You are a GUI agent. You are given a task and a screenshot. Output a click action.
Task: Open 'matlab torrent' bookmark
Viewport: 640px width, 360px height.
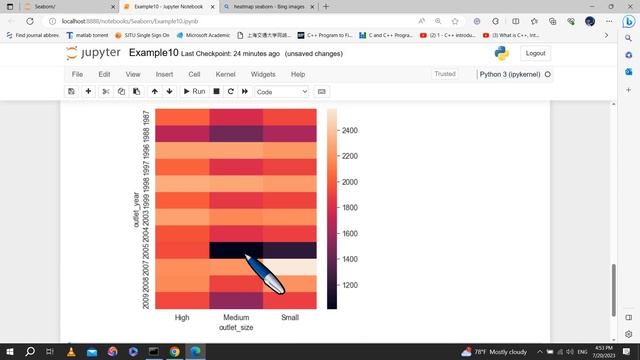(87, 36)
